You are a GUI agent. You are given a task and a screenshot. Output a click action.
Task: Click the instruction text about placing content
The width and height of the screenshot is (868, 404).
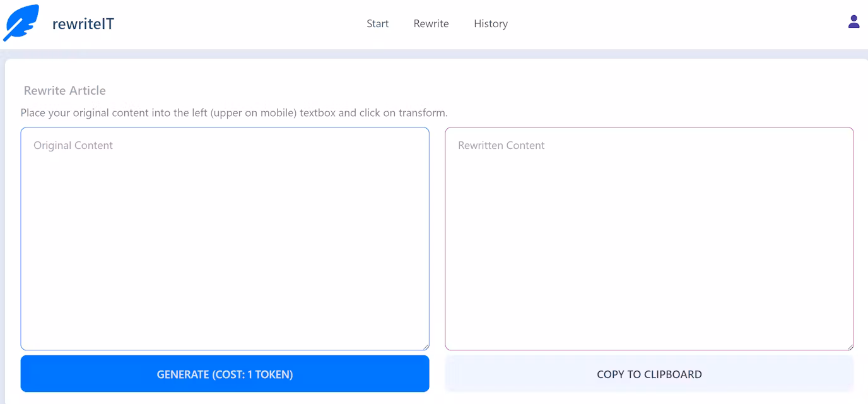(236, 112)
